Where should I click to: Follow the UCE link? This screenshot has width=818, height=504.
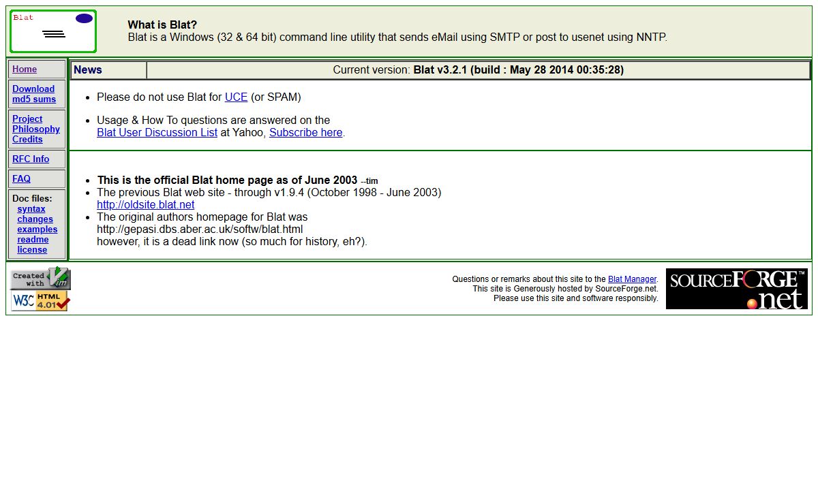tap(236, 97)
